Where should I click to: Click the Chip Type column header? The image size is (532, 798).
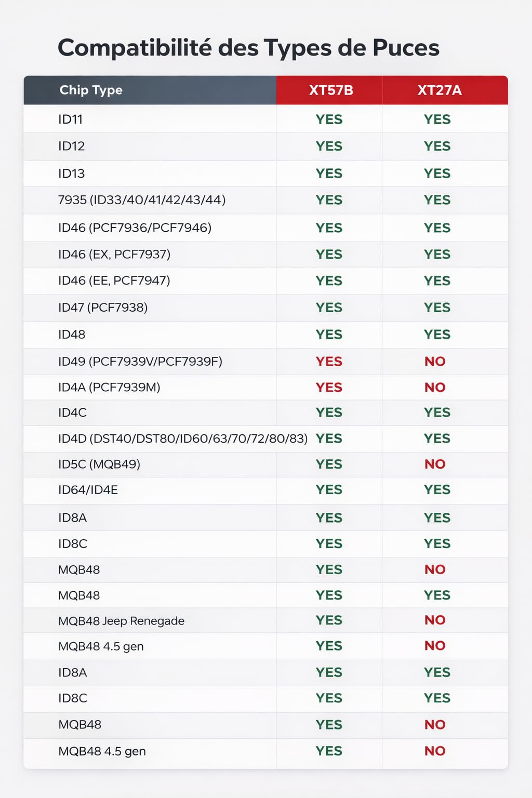point(91,90)
